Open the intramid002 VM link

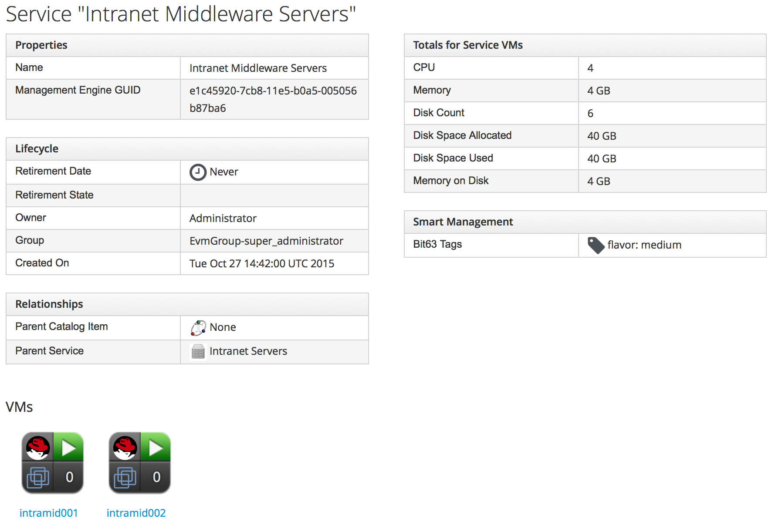[136, 513]
